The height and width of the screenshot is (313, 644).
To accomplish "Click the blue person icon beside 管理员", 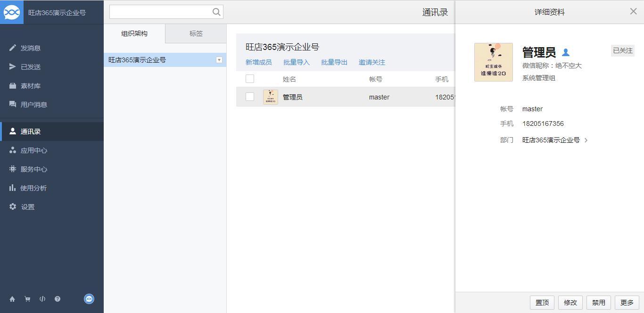I will point(566,53).
